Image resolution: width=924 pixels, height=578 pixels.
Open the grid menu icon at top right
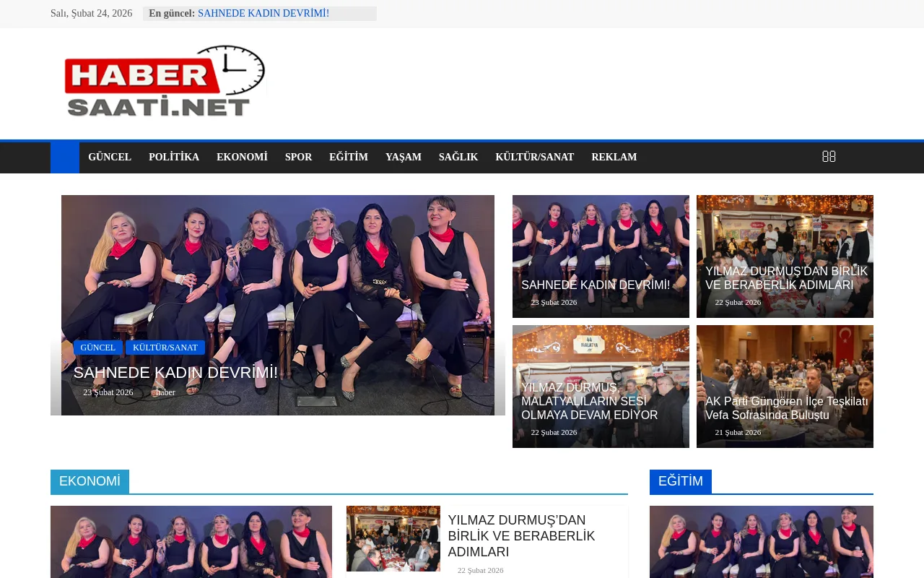click(x=829, y=155)
